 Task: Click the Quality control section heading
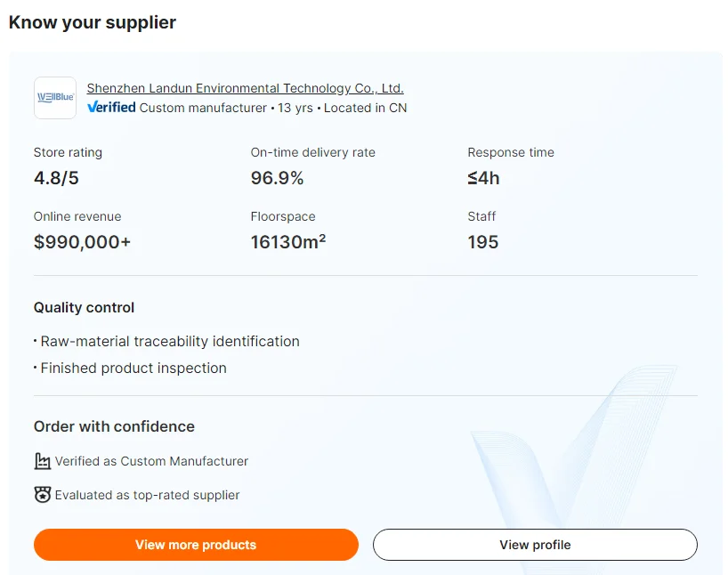[84, 307]
